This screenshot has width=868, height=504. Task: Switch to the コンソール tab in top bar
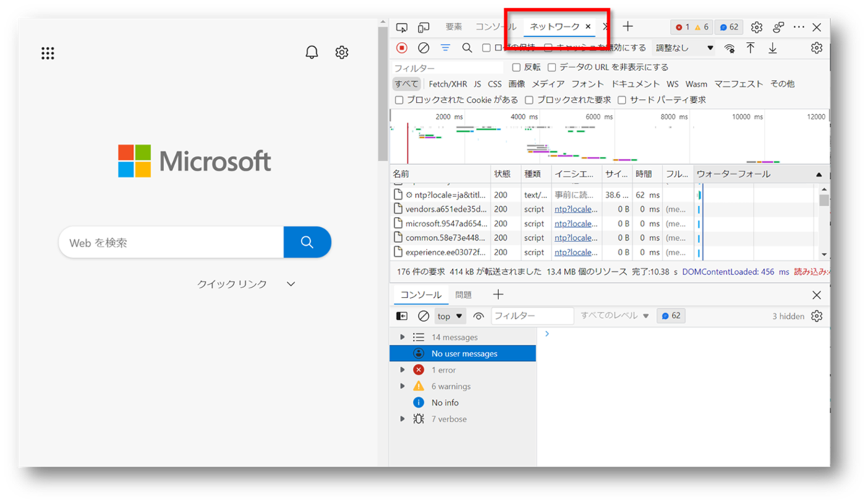click(x=495, y=27)
